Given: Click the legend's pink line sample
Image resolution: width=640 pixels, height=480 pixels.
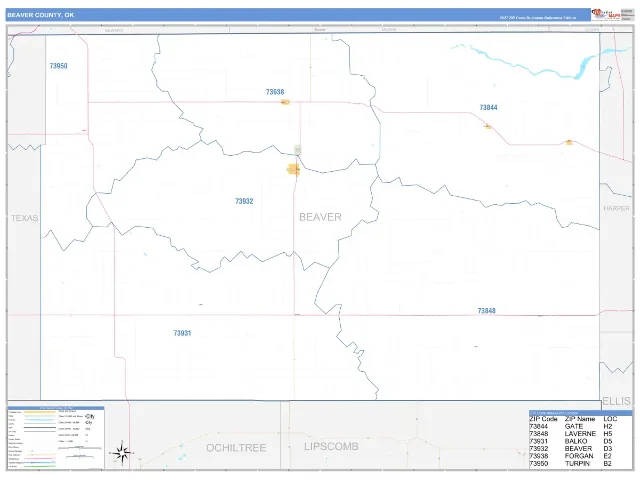Looking at the screenshot, I should click(40, 458).
